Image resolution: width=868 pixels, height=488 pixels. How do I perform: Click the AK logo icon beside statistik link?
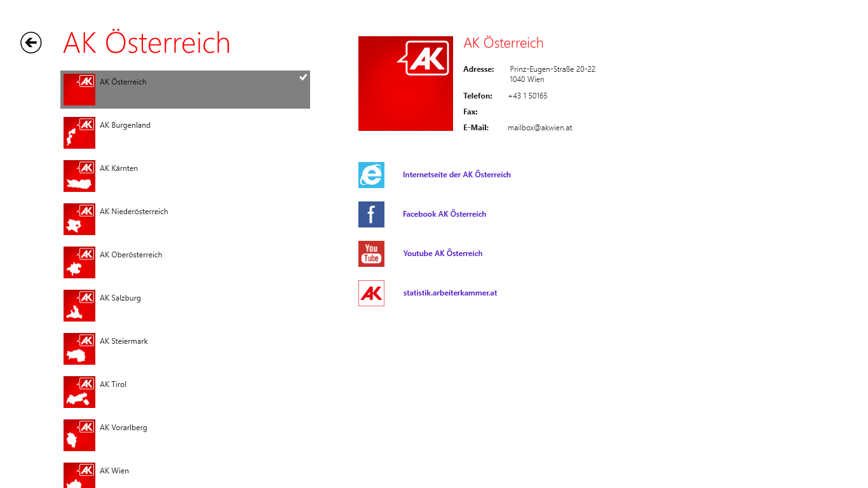[371, 293]
